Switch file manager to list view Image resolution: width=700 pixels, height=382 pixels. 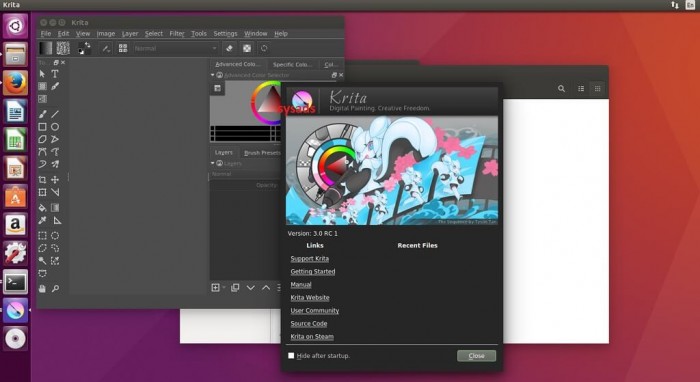[x=581, y=88]
